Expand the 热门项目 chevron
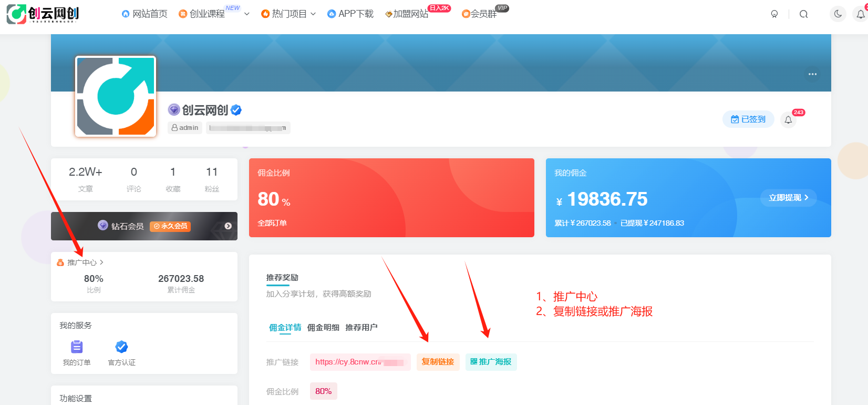Viewport: 868px width, 405px height. pyautogui.click(x=313, y=14)
